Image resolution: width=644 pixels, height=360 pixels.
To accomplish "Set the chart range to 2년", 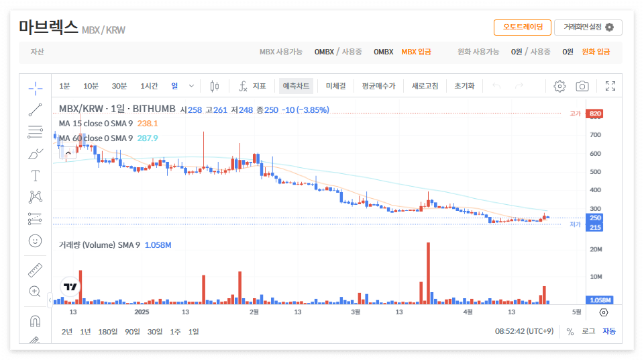I will (x=67, y=332).
